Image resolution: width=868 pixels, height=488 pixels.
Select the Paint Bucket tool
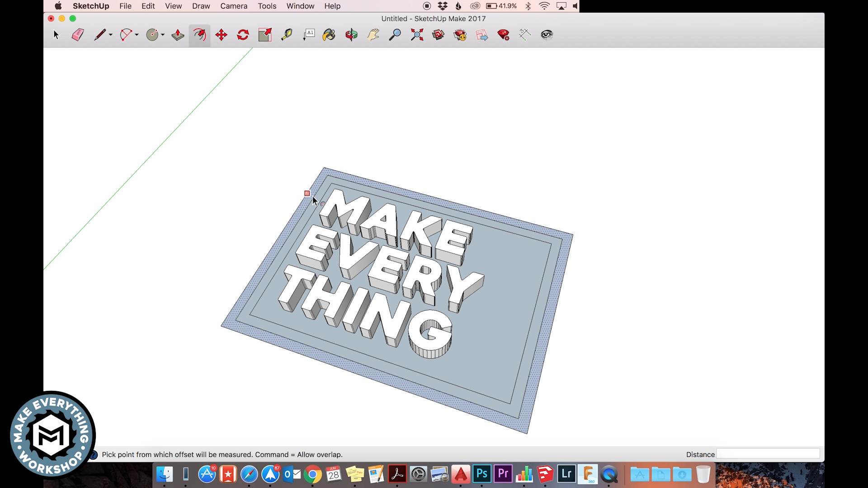pyautogui.click(x=329, y=35)
